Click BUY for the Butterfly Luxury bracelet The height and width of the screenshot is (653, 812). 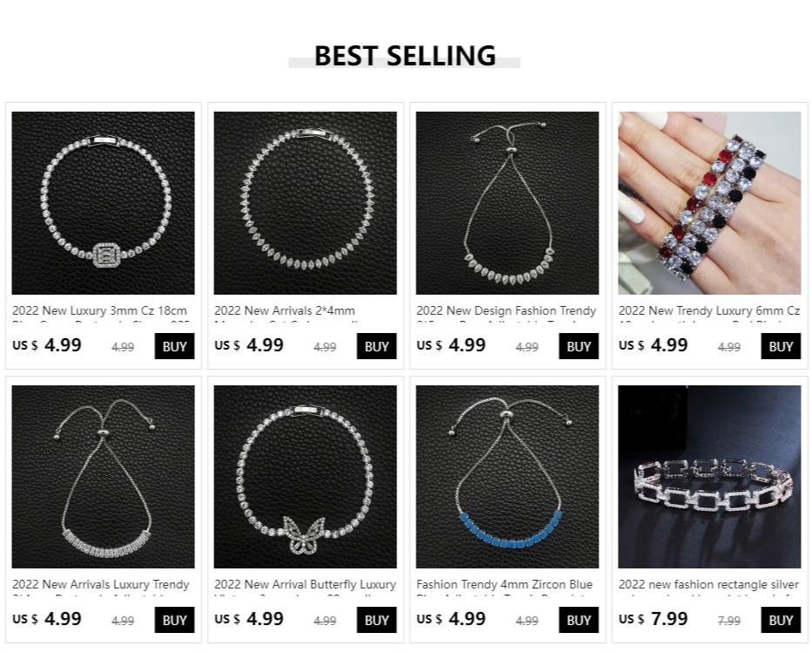(376, 620)
